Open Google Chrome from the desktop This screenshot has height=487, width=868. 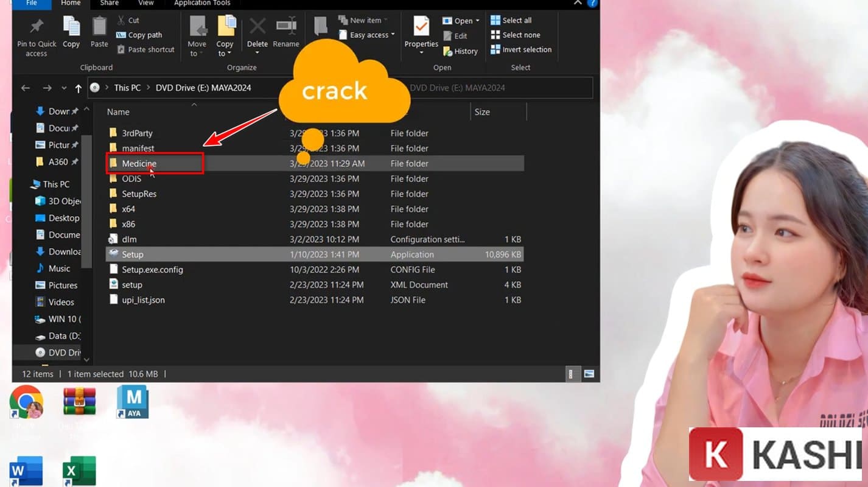pos(26,402)
